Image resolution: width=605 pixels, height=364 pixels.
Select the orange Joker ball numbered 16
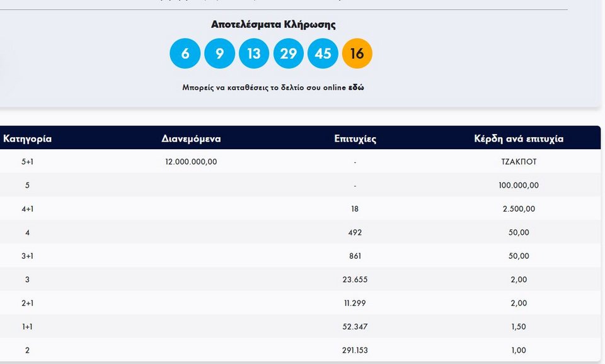pyautogui.click(x=357, y=54)
